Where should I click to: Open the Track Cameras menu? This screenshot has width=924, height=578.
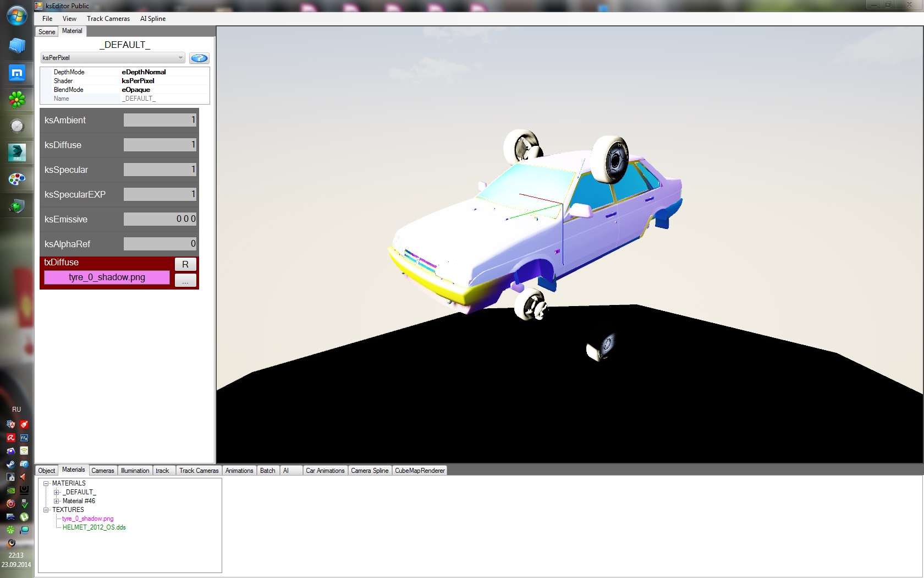(x=108, y=19)
